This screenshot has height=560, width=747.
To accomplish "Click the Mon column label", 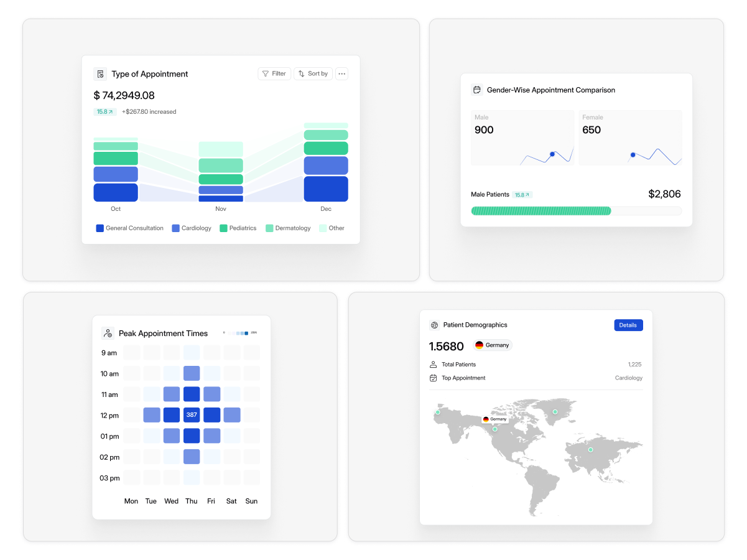I will (131, 501).
